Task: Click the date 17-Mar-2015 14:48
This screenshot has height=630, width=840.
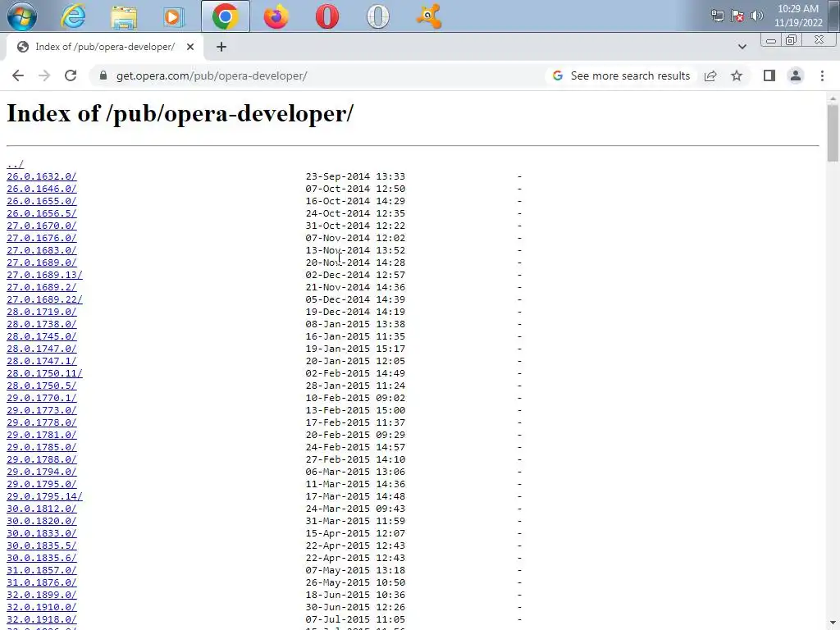Action: [355, 496]
